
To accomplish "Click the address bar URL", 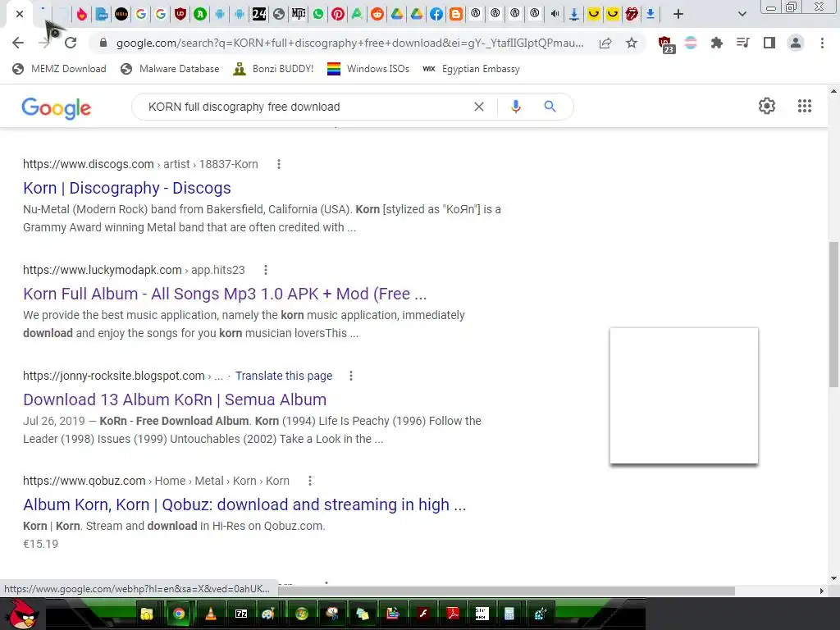I will pos(349,43).
